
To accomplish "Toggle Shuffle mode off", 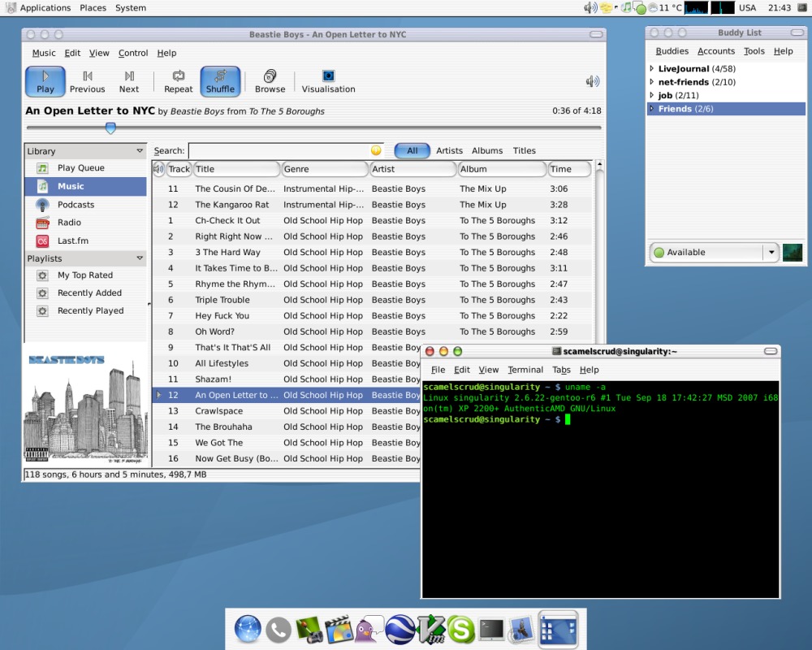I will click(220, 81).
